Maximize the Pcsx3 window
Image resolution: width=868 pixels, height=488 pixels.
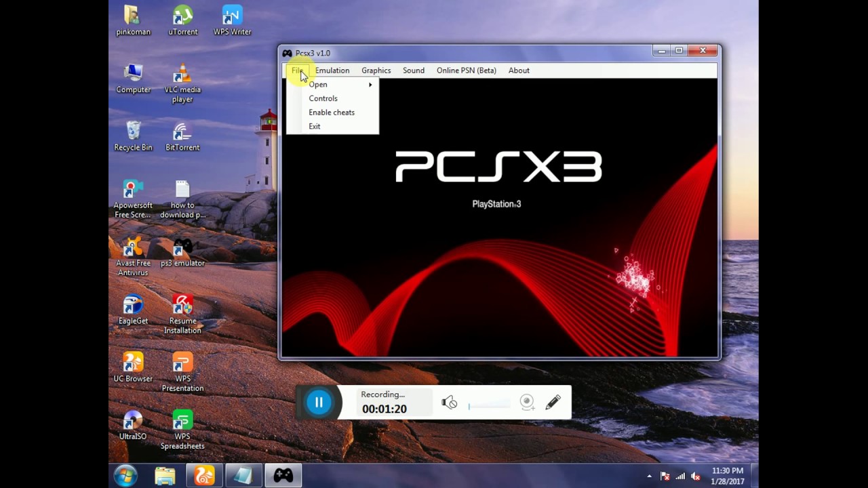679,51
